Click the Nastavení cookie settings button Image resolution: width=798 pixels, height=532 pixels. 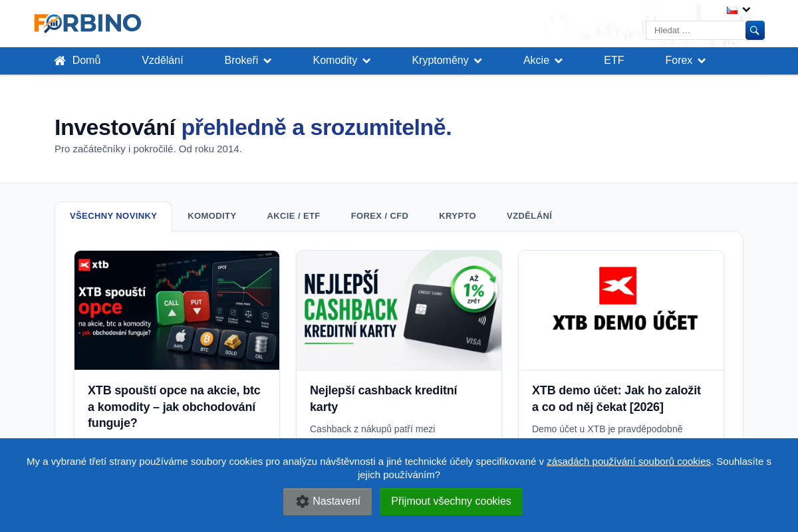tap(328, 501)
